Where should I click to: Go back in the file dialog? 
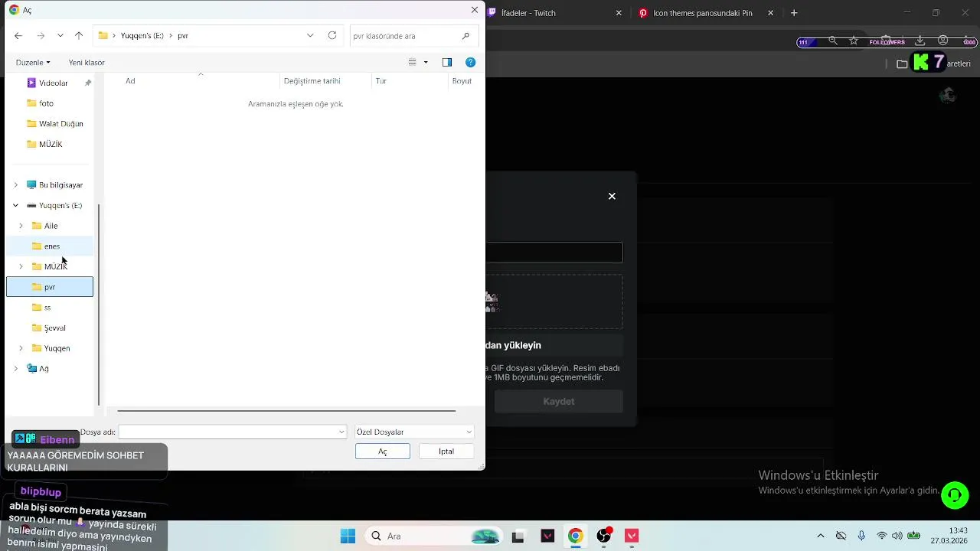point(18,36)
